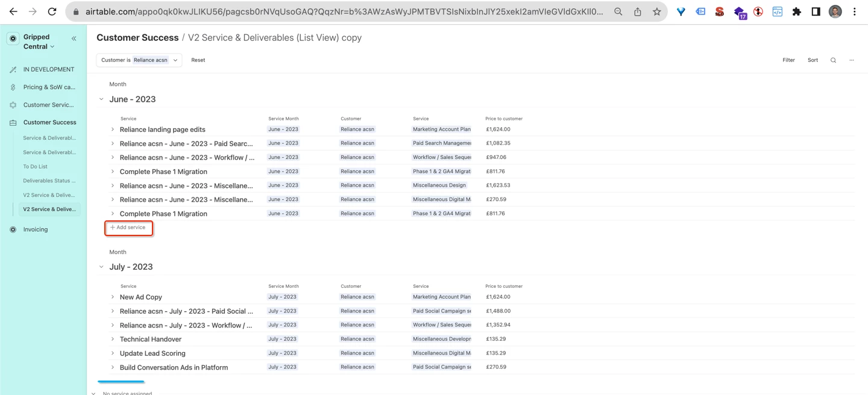Click the Invoicing sidebar icon
Screen dimensions: 868x395
tap(13, 229)
